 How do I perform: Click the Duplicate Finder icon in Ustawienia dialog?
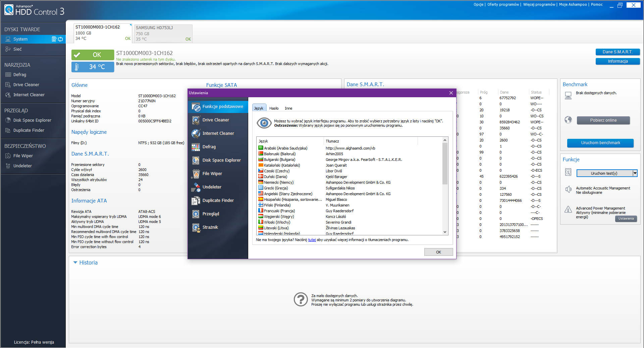(x=196, y=200)
